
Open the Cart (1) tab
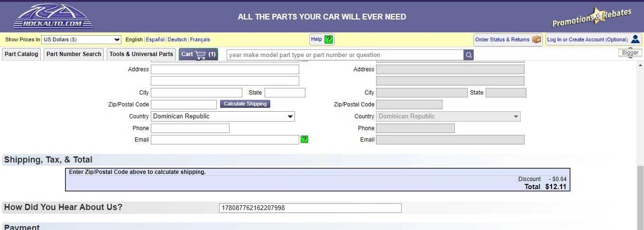pyautogui.click(x=198, y=54)
